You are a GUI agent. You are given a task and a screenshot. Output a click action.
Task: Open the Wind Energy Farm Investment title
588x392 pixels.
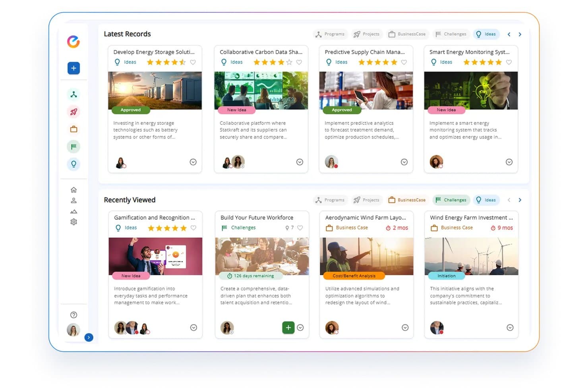point(471,218)
